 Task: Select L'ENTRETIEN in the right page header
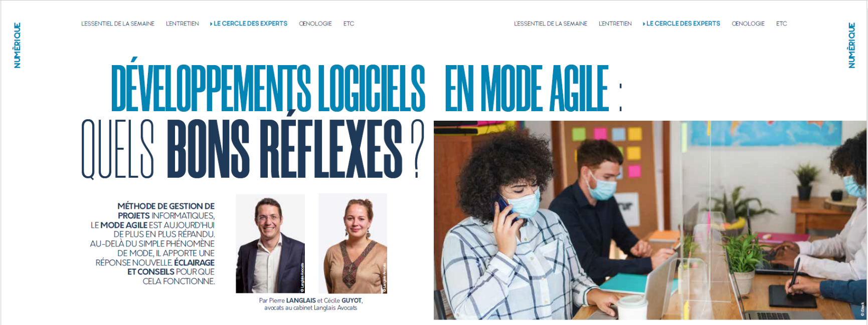(x=615, y=24)
